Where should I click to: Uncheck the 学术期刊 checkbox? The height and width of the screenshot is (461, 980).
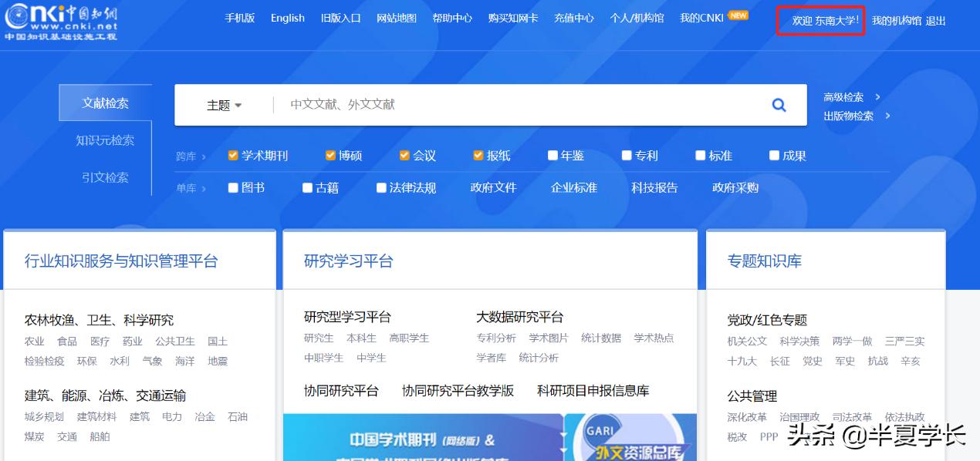click(232, 155)
